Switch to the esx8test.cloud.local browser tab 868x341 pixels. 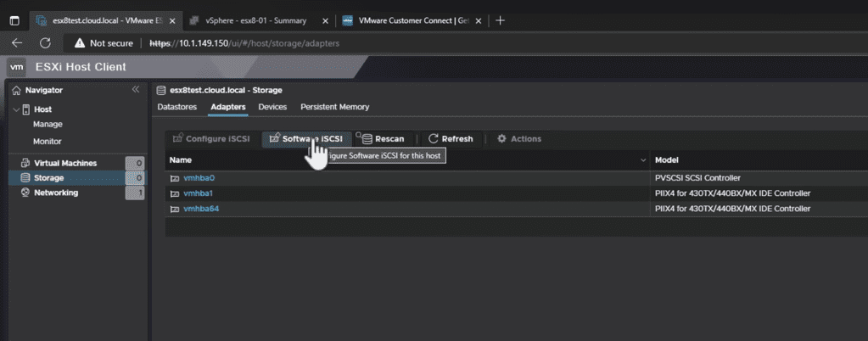[105, 21]
